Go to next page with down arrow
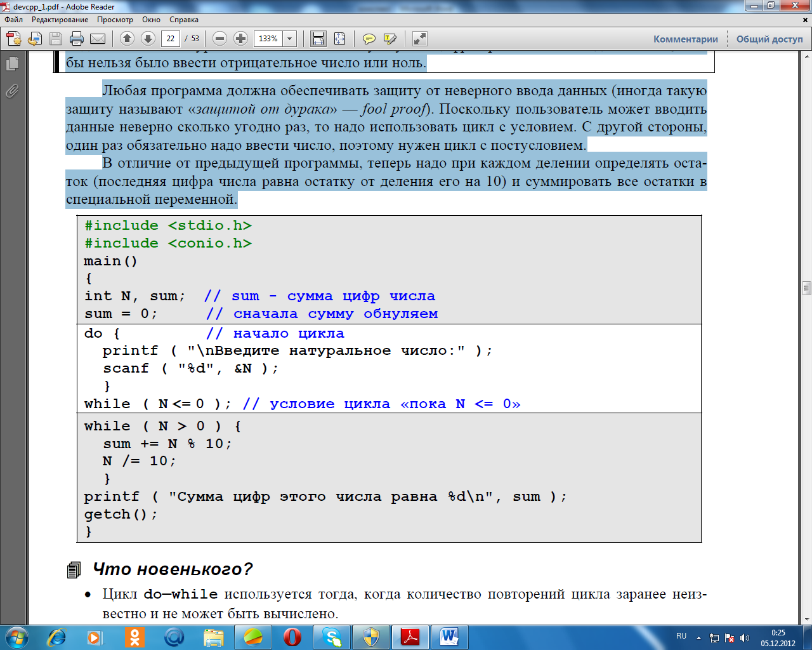 click(148, 39)
